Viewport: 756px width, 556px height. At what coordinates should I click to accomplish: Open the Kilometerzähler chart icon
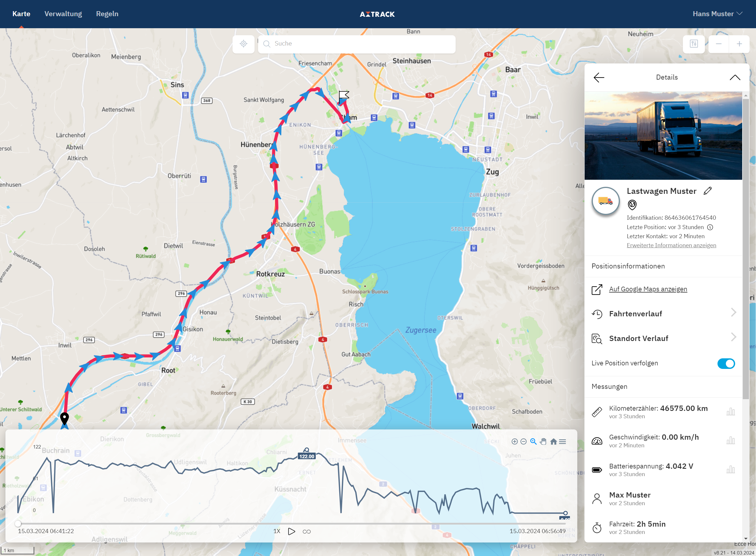[730, 411]
